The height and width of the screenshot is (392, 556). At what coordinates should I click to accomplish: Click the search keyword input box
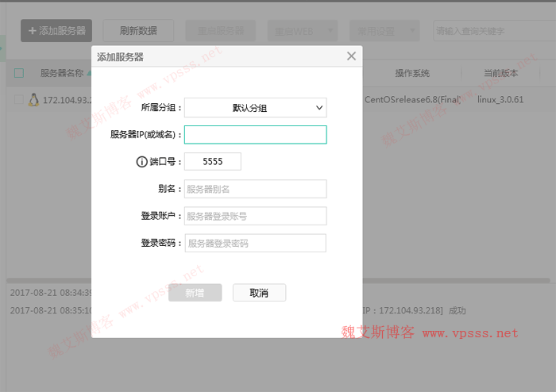(491, 31)
